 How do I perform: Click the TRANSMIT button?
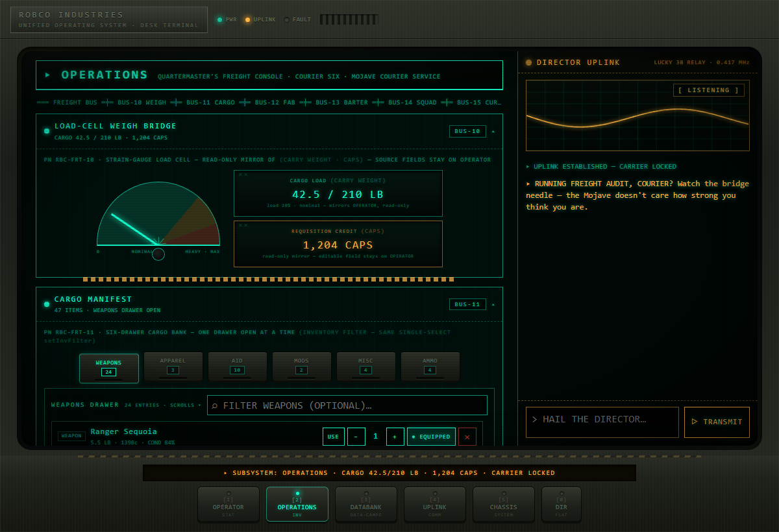pos(717,422)
